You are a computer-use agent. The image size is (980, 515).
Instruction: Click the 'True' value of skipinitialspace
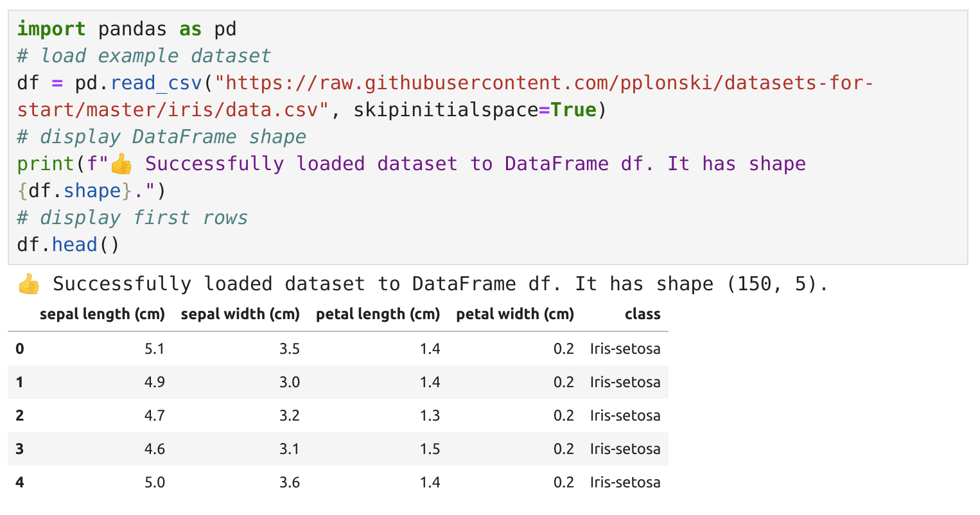(x=573, y=110)
